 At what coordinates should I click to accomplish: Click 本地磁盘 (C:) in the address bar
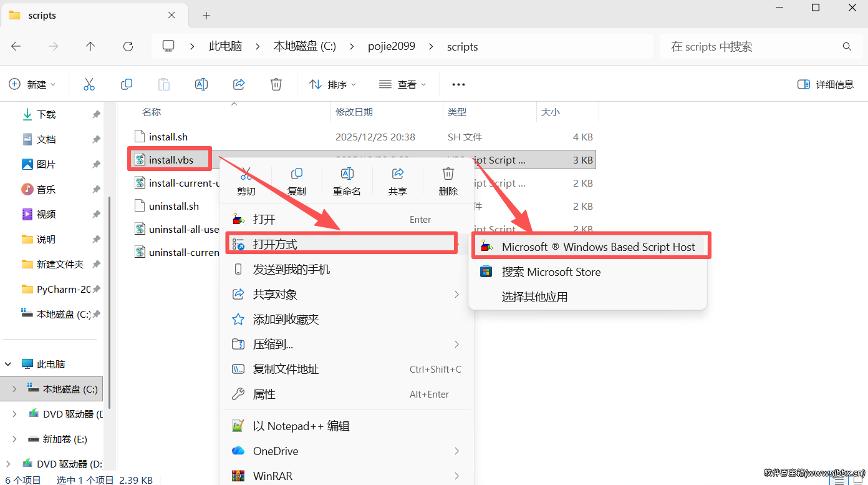305,46
